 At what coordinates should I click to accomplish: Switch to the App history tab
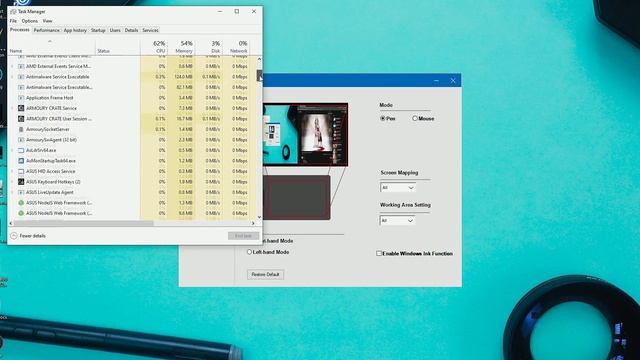pyautogui.click(x=75, y=30)
